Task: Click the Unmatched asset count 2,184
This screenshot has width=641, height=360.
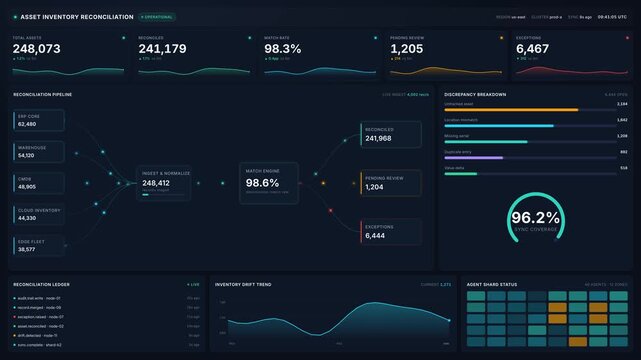Action: (622, 104)
